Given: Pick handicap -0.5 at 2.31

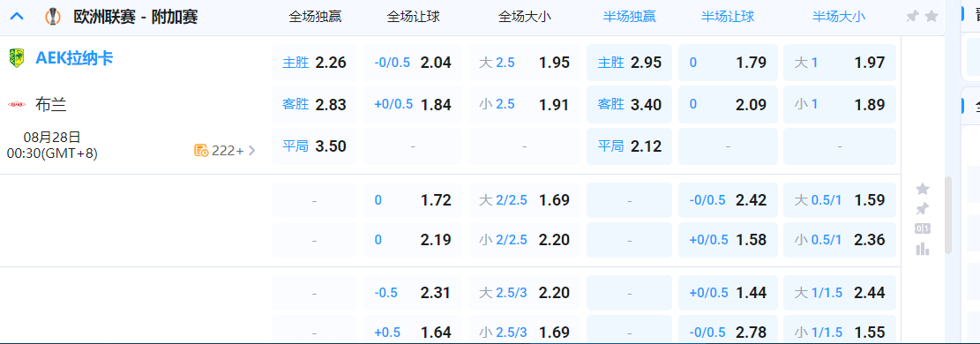Looking at the screenshot, I should [413, 293].
